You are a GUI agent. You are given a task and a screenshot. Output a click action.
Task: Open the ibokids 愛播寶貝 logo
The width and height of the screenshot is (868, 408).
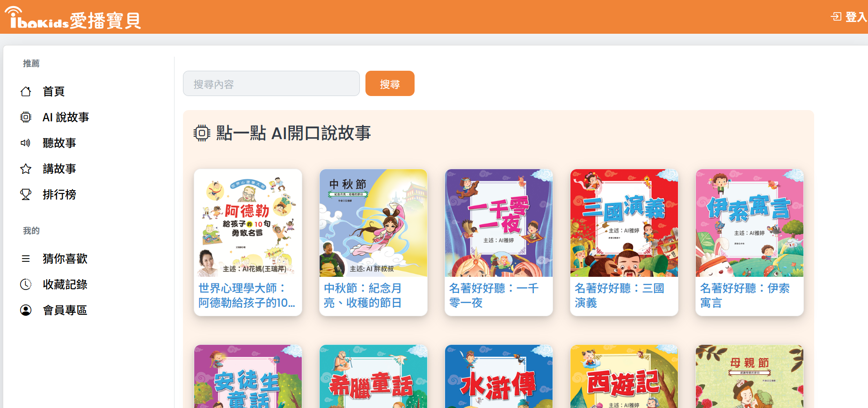(x=74, y=18)
